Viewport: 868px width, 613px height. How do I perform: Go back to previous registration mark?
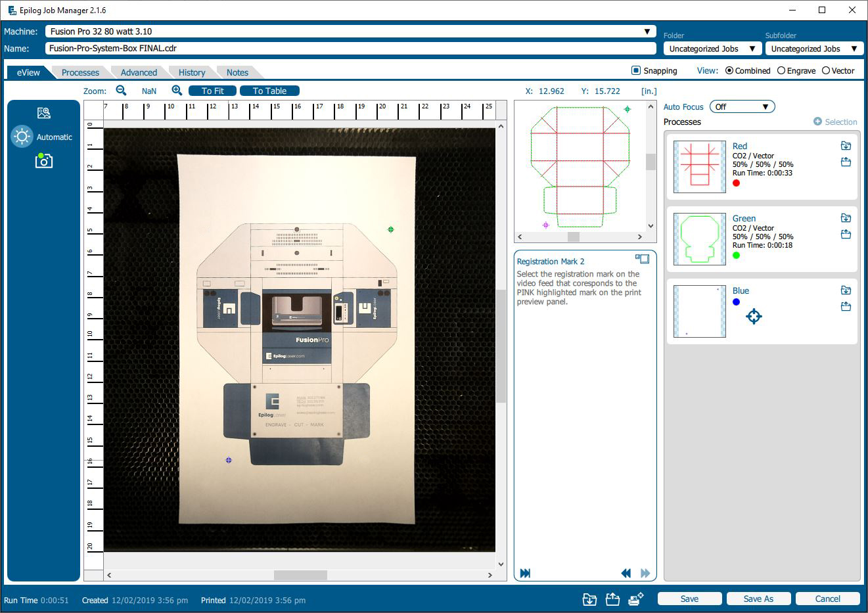pos(626,574)
